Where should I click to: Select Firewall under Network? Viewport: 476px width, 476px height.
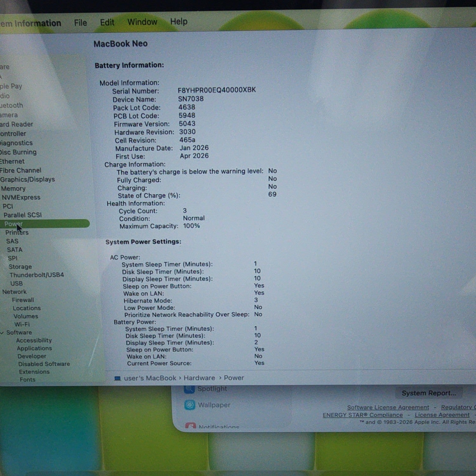[x=23, y=300]
